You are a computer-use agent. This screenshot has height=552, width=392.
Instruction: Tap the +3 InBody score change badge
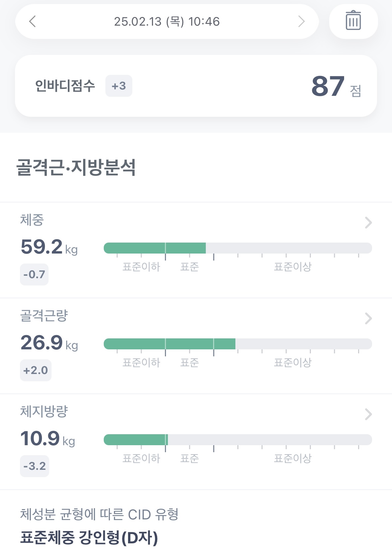(x=119, y=86)
